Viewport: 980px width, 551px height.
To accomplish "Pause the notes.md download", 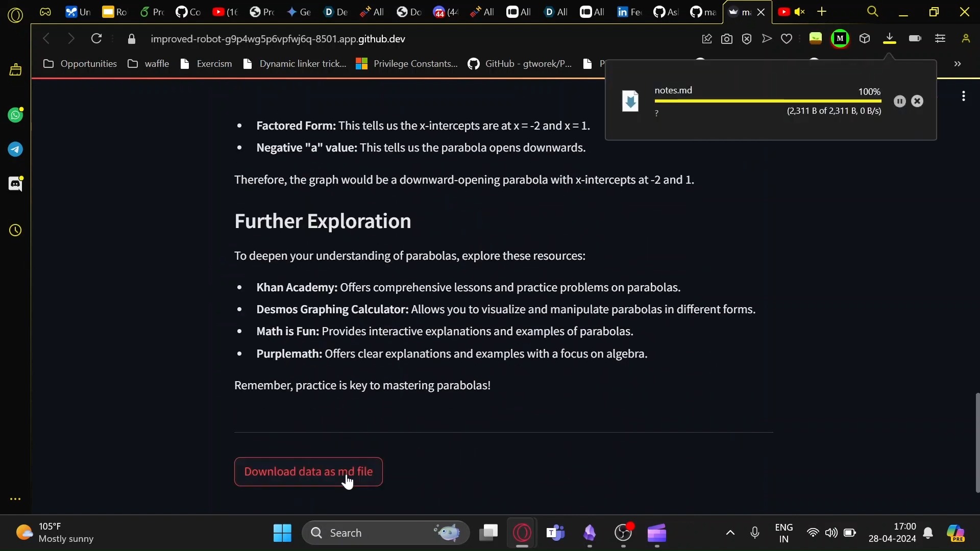I will [x=900, y=102].
